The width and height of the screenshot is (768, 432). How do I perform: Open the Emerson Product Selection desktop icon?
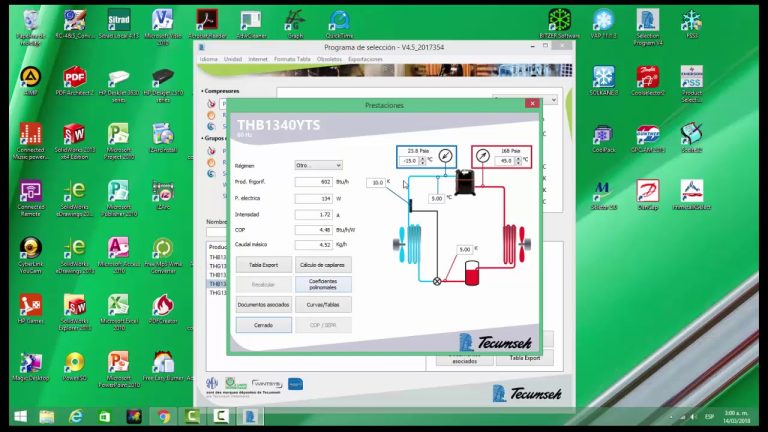[692, 84]
